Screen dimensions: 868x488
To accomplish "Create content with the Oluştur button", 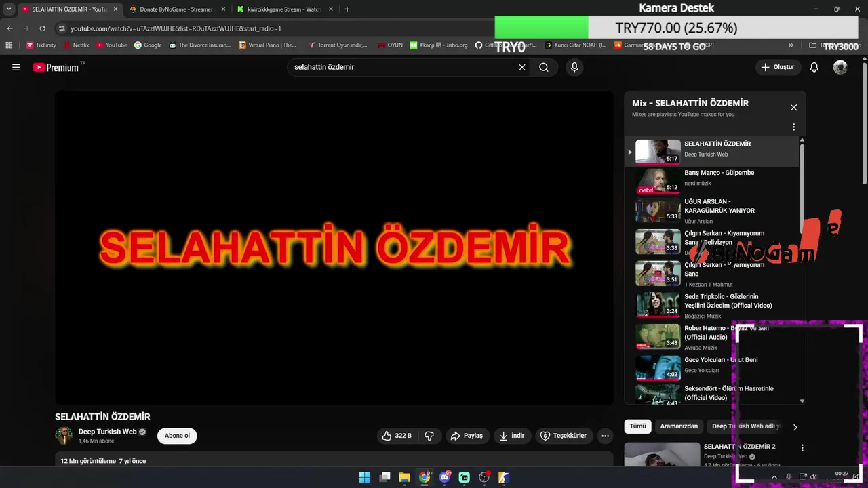I will click(x=777, y=67).
